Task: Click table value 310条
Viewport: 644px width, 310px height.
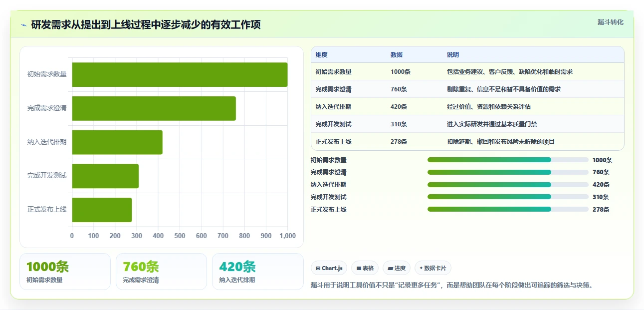Action: point(399,124)
